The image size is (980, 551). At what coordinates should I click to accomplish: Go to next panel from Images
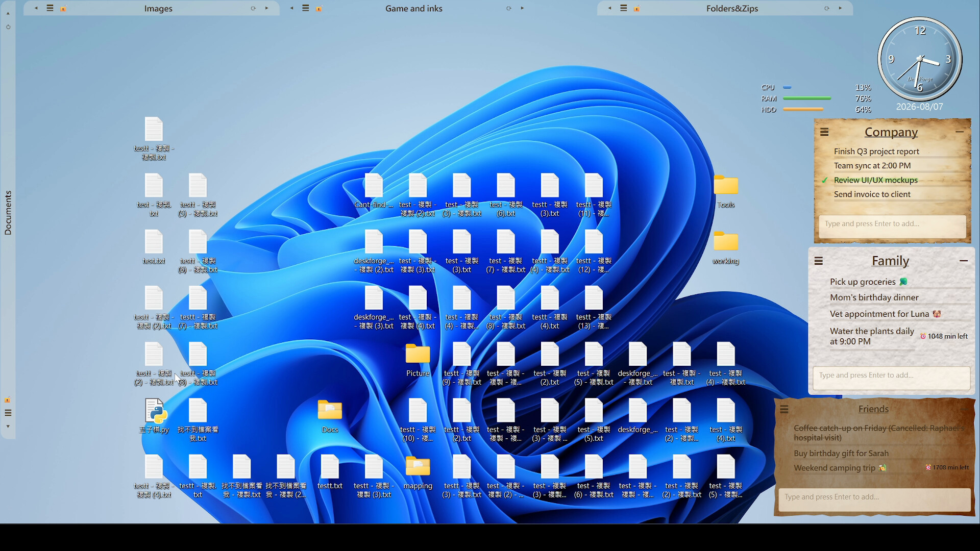pos(266,8)
